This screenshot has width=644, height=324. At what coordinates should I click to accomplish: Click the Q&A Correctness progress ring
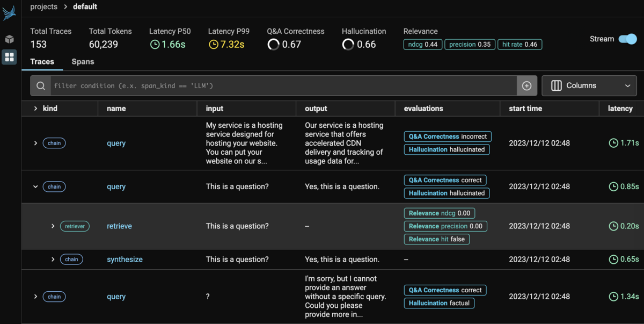pos(274,45)
